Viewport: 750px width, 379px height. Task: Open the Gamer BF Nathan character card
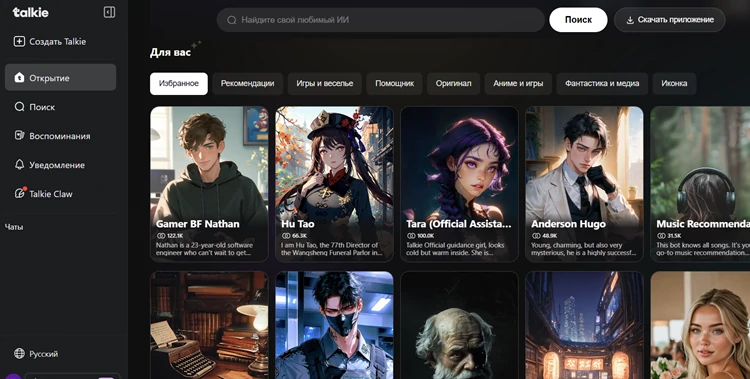coord(209,184)
